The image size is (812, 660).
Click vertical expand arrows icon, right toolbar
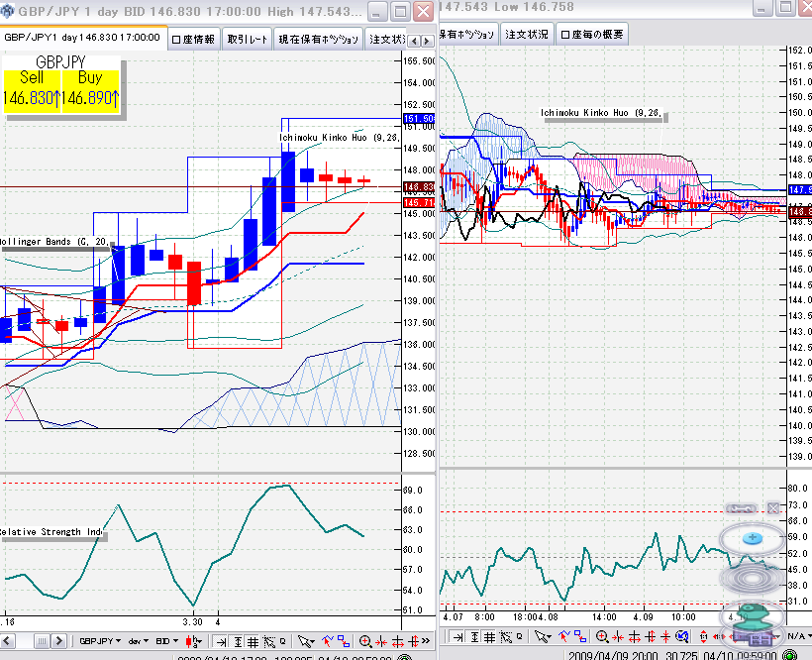click(x=652, y=636)
